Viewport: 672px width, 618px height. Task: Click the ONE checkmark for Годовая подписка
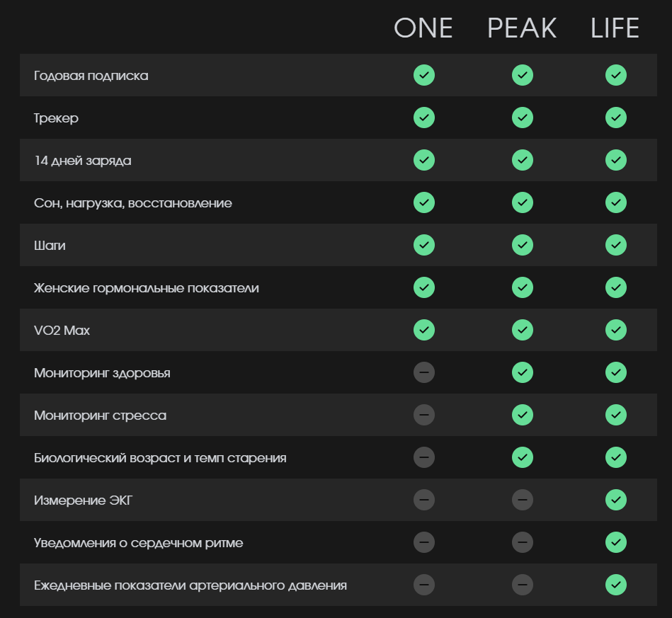coord(424,75)
